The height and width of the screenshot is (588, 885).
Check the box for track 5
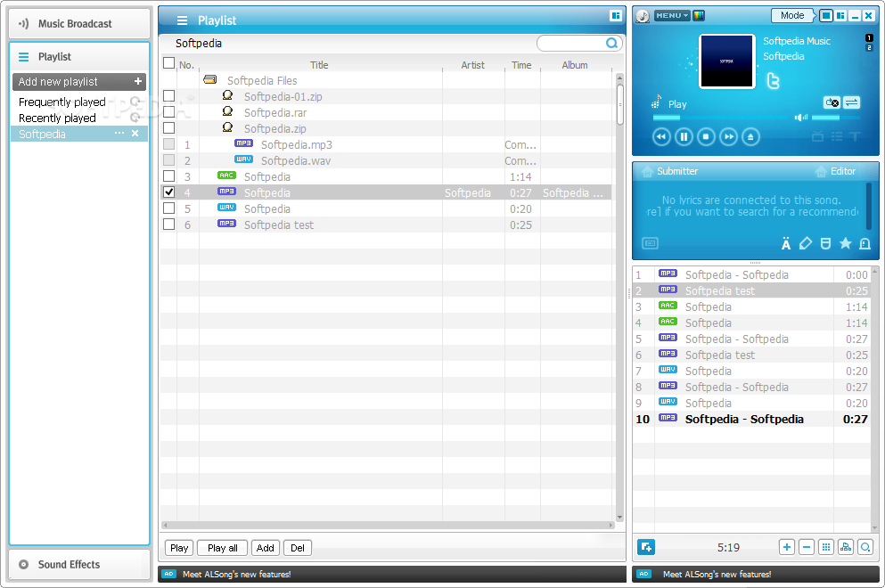(x=168, y=208)
